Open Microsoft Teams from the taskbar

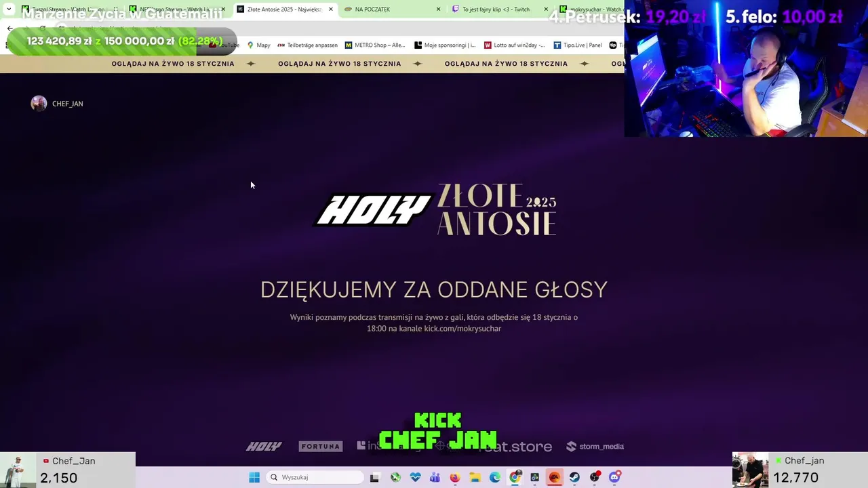click(x=435, y=477)
